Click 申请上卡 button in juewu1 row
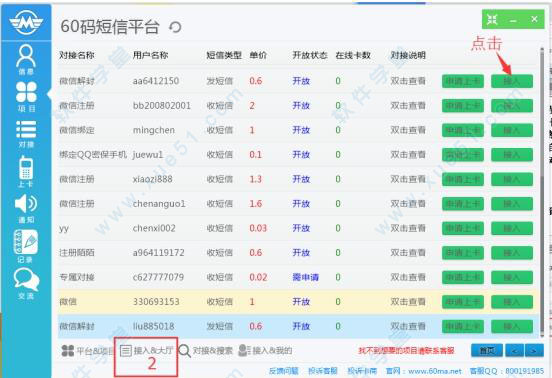552x378 pixels. point(463,155)
